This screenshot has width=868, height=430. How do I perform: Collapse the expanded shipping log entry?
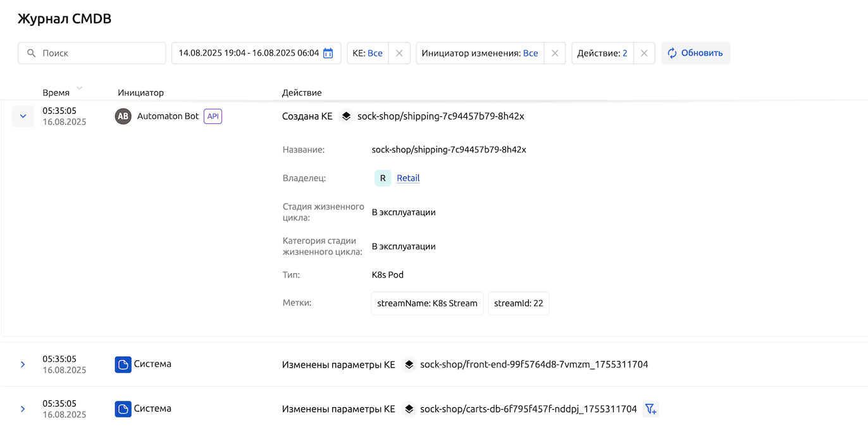click(x=23, y=116)
